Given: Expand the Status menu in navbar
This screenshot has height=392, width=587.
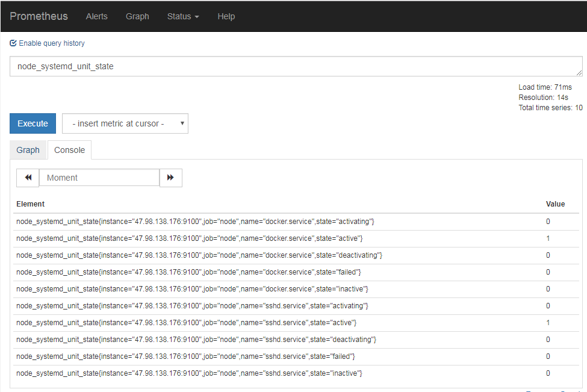Looking at the screenshot, I should pos(182,16).
